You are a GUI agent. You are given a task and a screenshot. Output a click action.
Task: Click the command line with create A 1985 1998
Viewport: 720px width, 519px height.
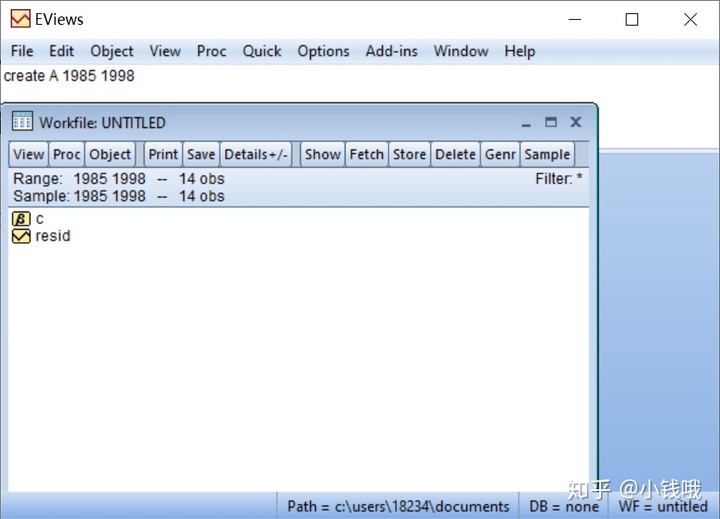[x=69, y=76]
